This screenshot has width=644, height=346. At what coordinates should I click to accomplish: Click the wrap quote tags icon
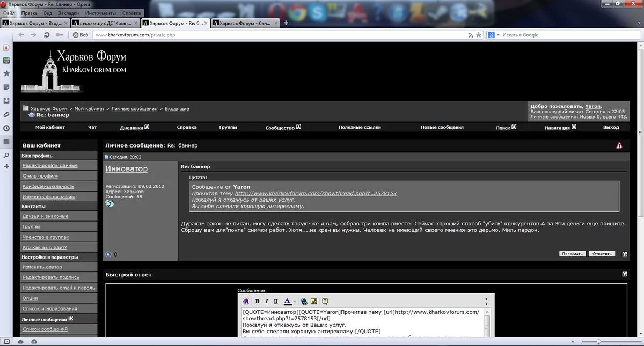pyautogui.click(x=325, y=301)
